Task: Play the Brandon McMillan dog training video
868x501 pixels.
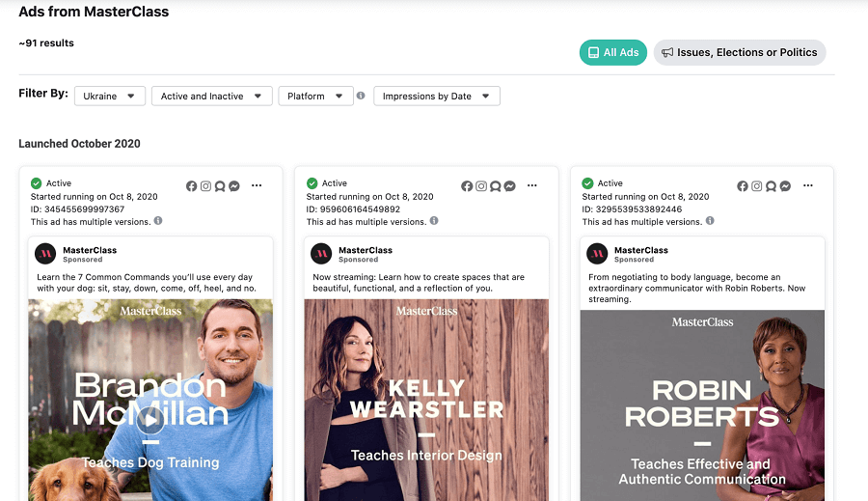Action: [x=150, y=420]
